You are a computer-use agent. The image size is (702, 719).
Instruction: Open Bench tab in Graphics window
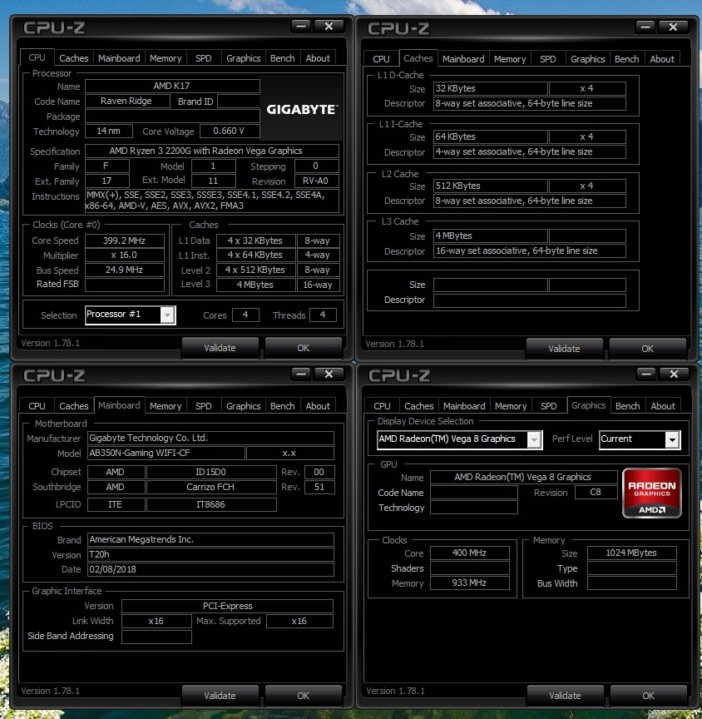[x=628, y=406]
